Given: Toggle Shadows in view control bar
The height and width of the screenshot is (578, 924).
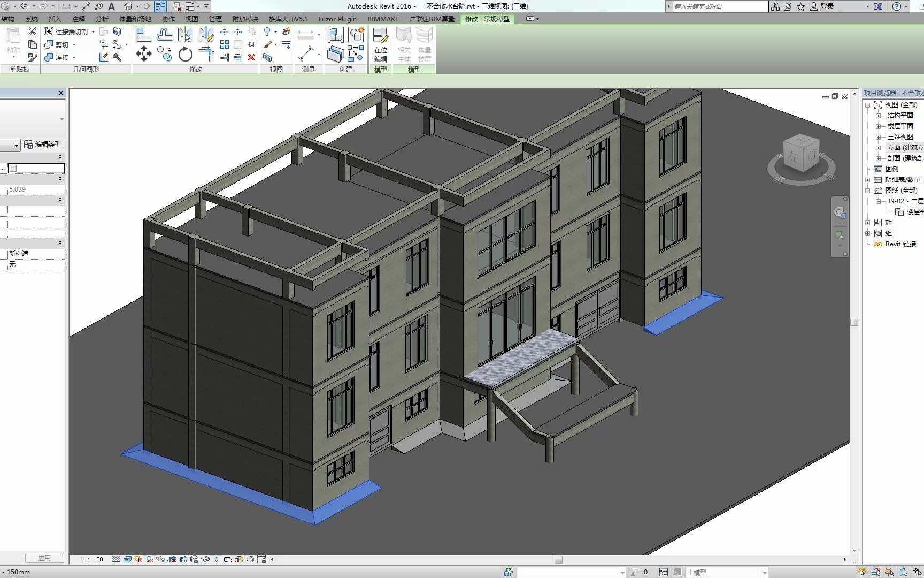Looking at the screenshot, I should coord(150,559).
